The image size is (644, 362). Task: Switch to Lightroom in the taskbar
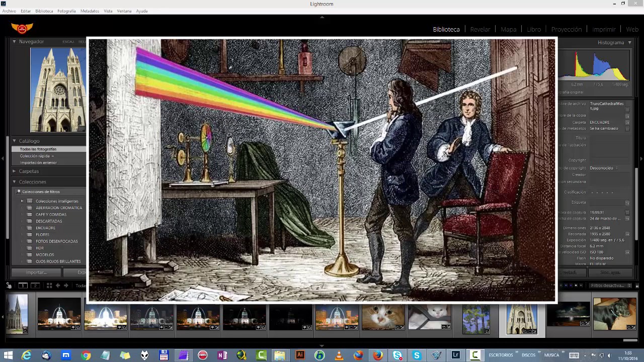pyautogui.click(x=456, y=355)
